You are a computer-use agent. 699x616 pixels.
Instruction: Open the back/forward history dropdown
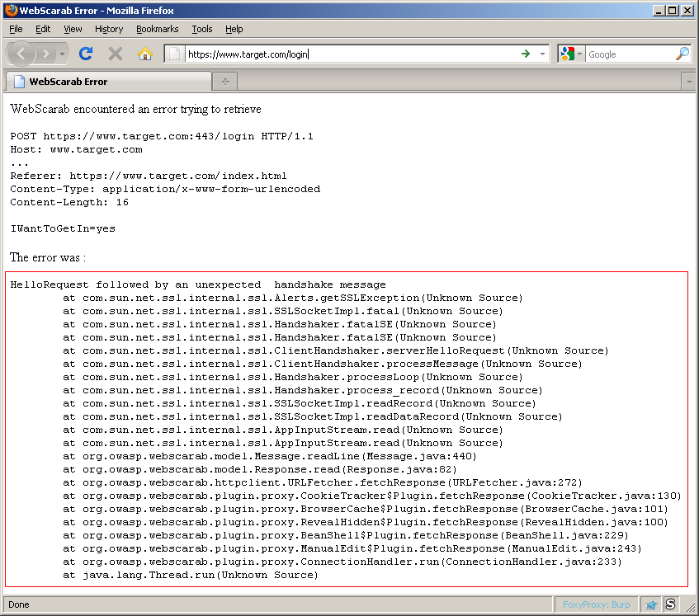(63, 54)
